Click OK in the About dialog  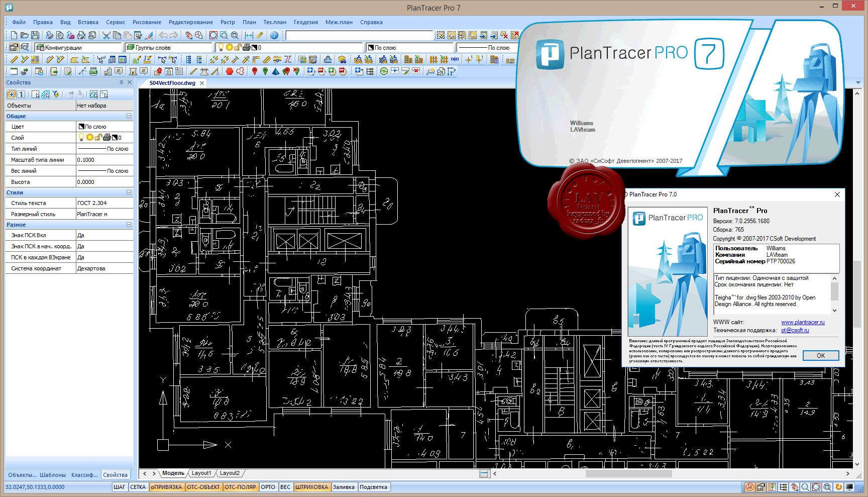pyautogui.click(x=821, y=355)
